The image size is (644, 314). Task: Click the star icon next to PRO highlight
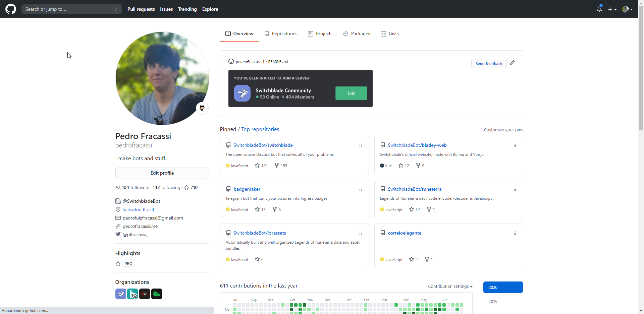click(118, 264)
